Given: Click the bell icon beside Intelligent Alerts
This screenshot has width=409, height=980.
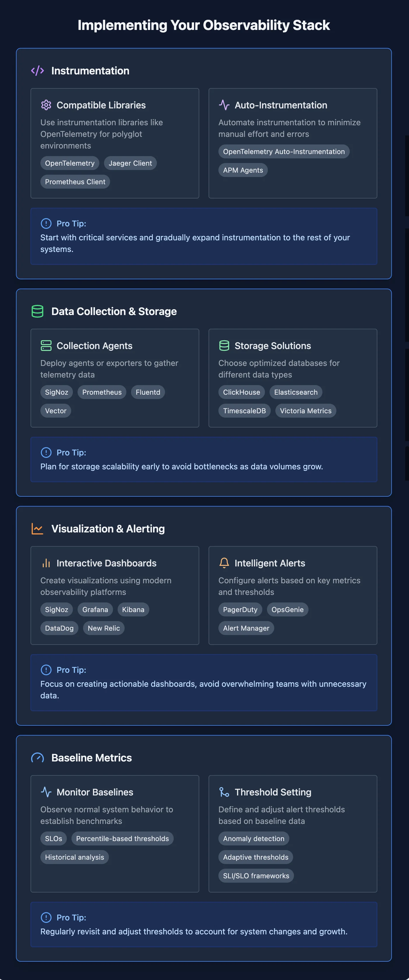Looking at the screenshot, I should [224, 563].
